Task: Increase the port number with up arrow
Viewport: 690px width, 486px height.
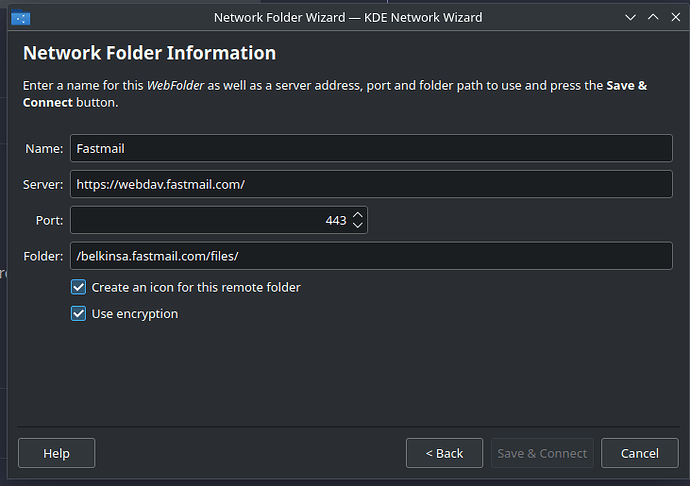Action: coord(358,214)
